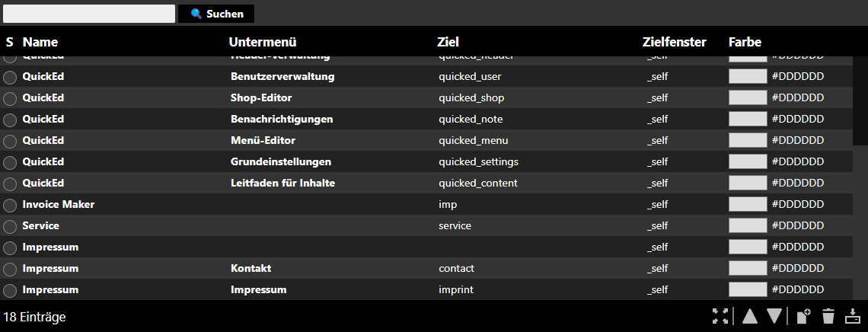Move entry up with triangle icon
The width and height of the screenshot is (868, 332).
tap(749, 316)
